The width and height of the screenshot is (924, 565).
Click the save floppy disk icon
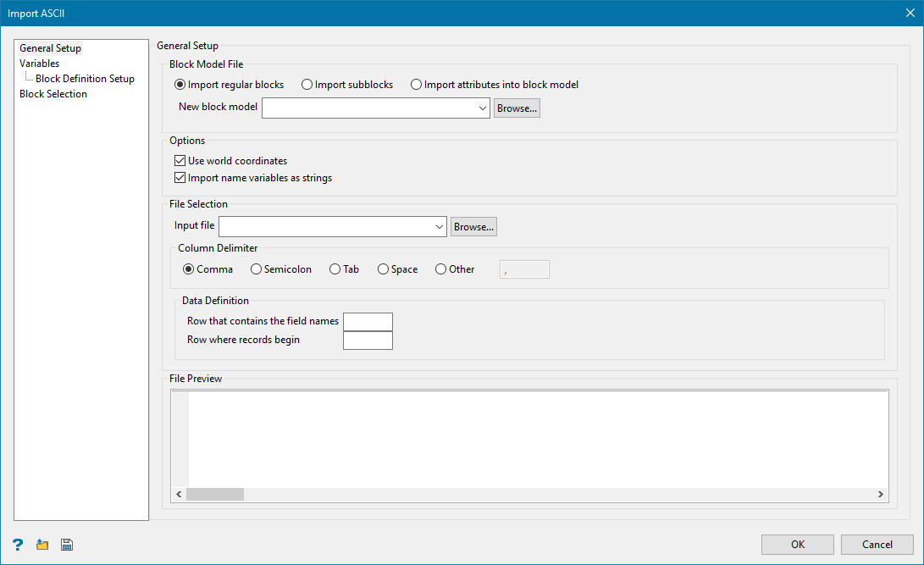coord(67,545)
